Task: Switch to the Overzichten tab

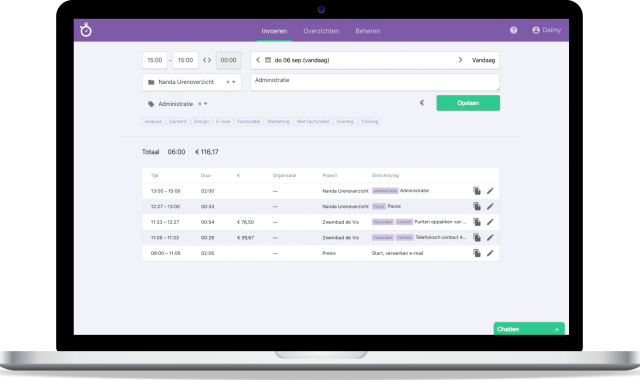Action: coord(321,31)
